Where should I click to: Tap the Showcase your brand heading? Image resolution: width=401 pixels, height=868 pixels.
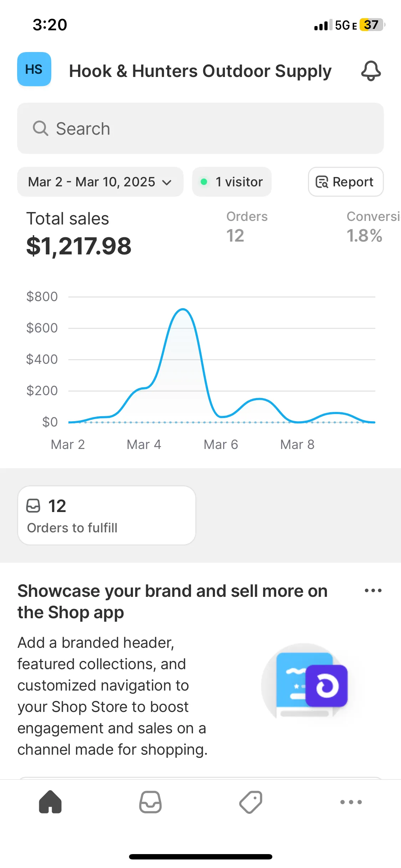tap(173, 601)
